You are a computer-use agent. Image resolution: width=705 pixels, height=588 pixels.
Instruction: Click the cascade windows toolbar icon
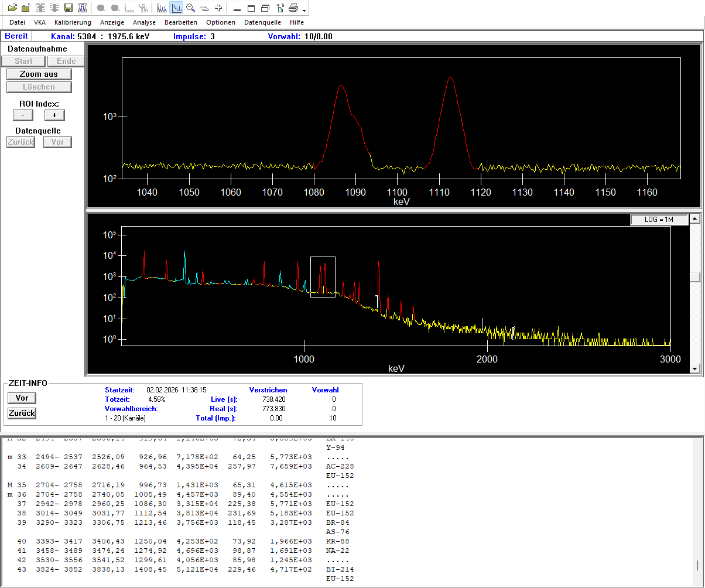pos(265,8)
